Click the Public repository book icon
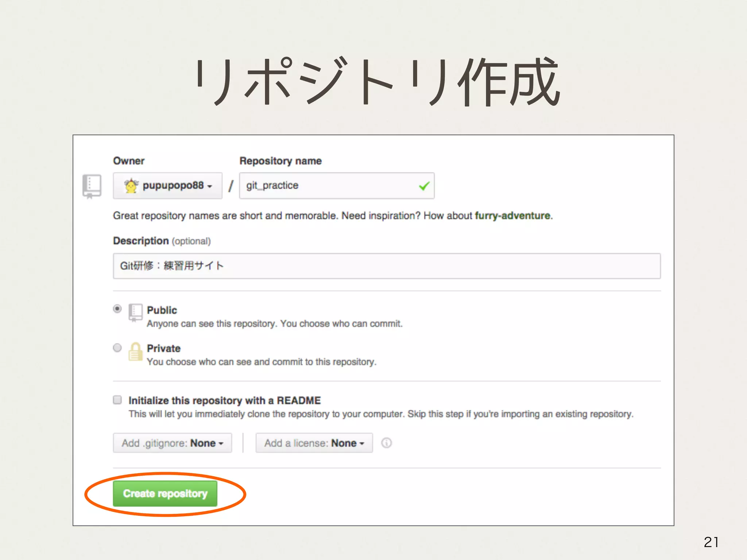This screenshot has width=747, height=560. pos(135,312)
